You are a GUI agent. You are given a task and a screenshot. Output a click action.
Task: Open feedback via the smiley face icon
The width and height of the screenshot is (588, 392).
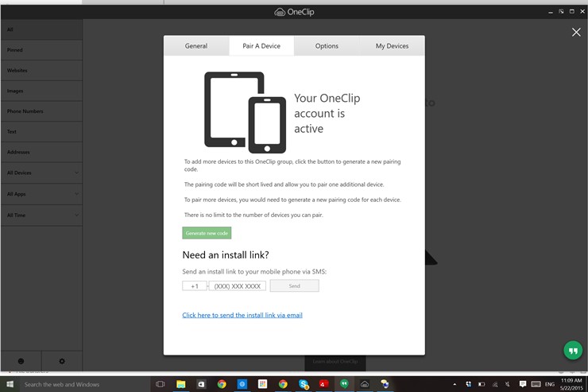(x=21, y=361)
